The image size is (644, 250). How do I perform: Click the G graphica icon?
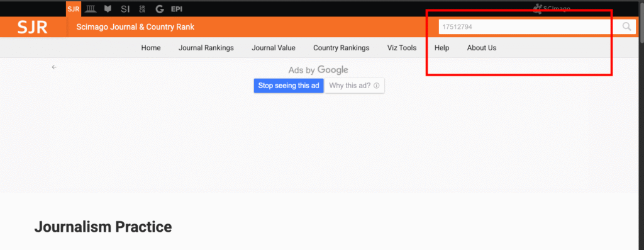159,9
